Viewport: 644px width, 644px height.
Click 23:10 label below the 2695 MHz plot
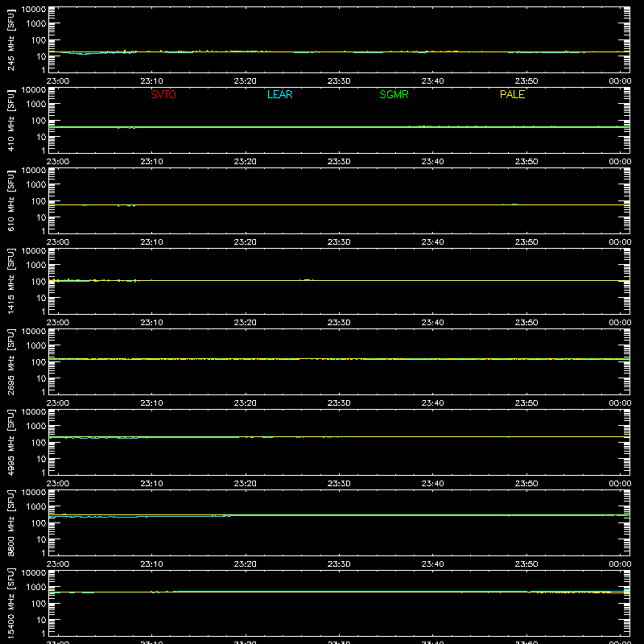(x=151, y=403)
